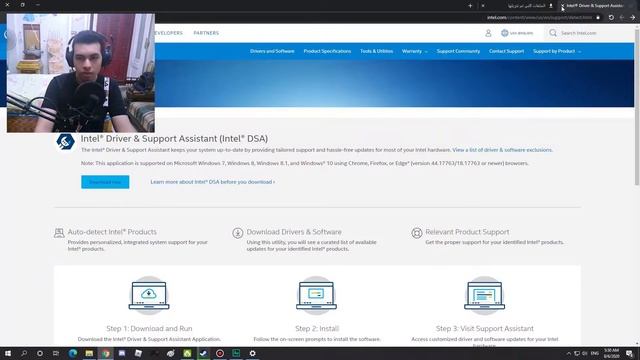Viewport: 640px width, 360px height.
Task: Click Step 2: Install heading text
Action: tap(317, 329)
